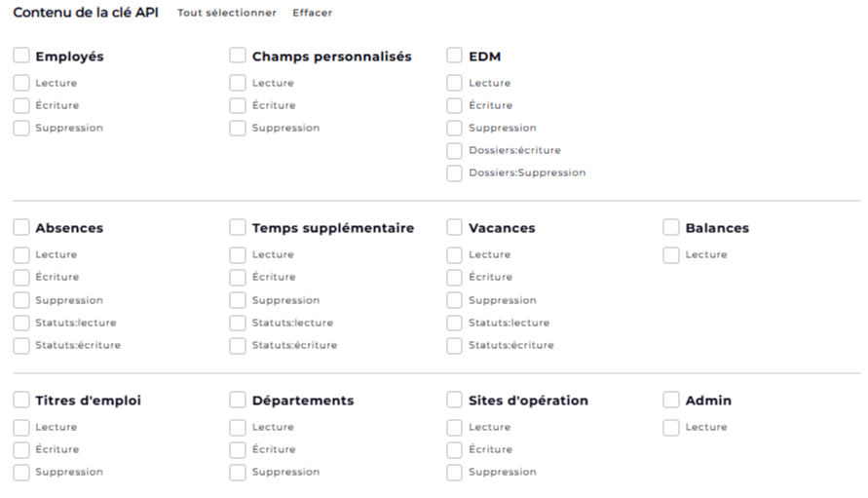Enable Lecture under Employés

[x=21, y=83]
